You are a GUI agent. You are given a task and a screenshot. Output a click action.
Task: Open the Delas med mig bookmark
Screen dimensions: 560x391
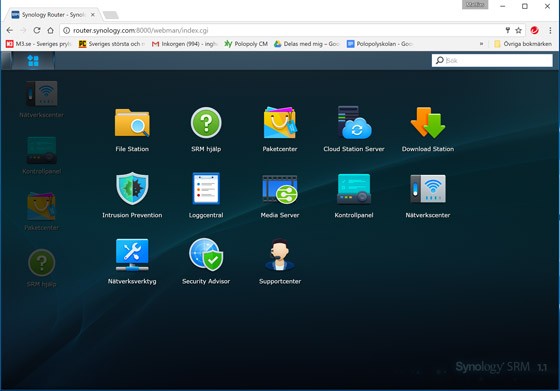pos(306,44)
